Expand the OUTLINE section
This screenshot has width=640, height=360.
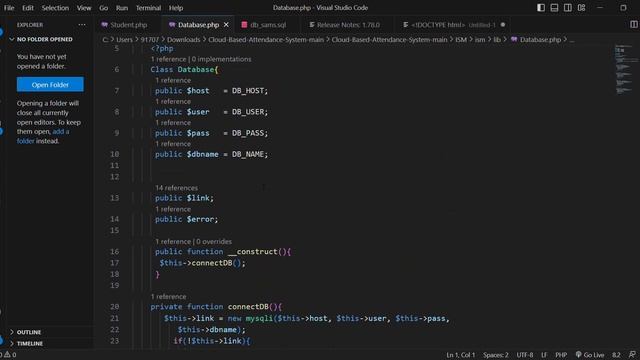[x=29, y=332]
